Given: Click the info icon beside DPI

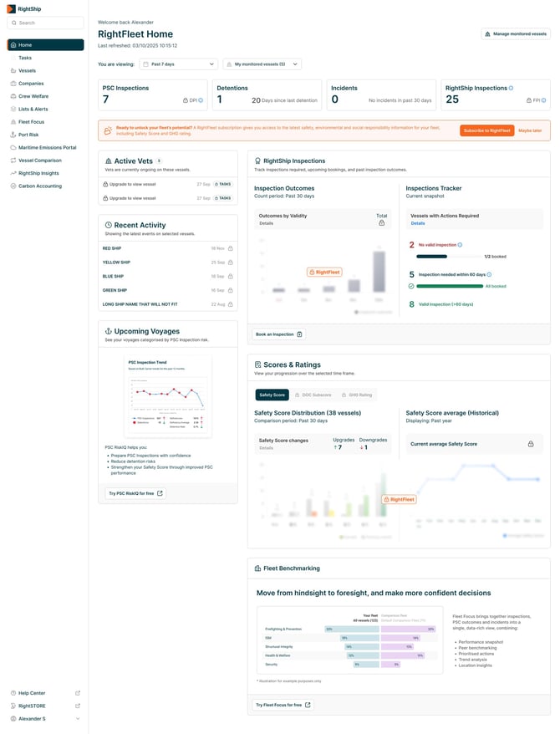Looking at the screenshot, I should click(x=201, y=100).
